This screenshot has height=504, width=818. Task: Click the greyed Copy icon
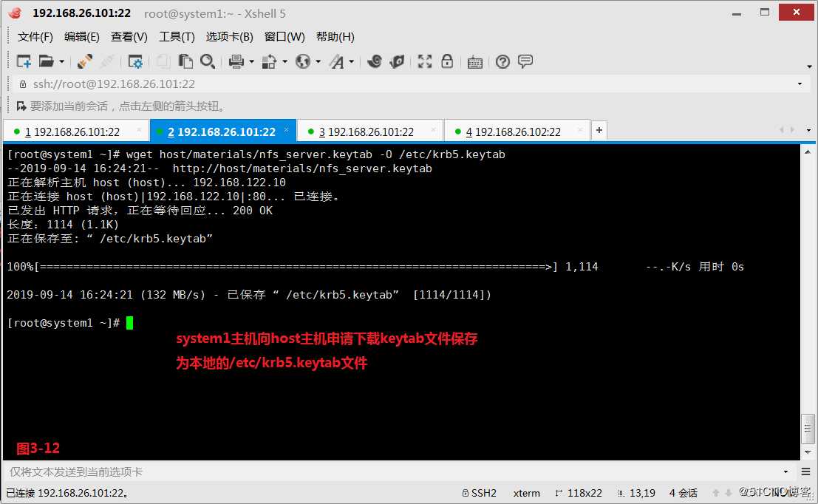[x=163, y=61]
